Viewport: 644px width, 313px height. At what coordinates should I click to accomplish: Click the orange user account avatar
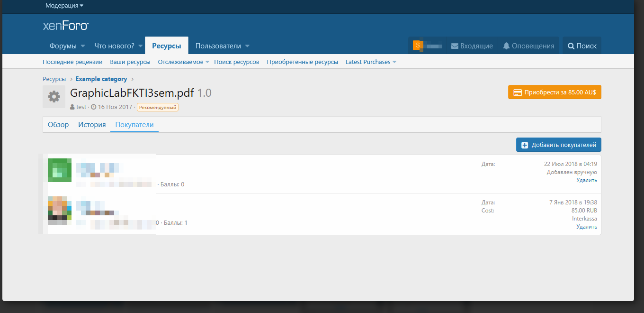tap(417, 46)
